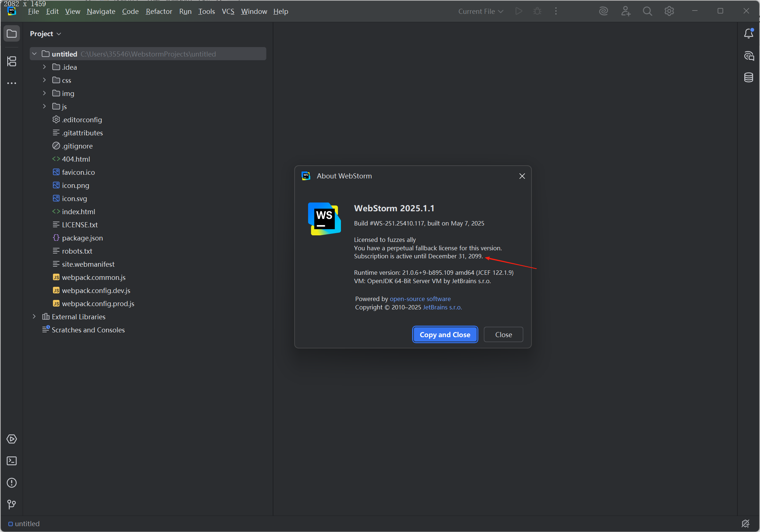Screen dimensions: 760x532
Task: Click the WebStorm logo main menu icon
Action: tap(12, 11)
